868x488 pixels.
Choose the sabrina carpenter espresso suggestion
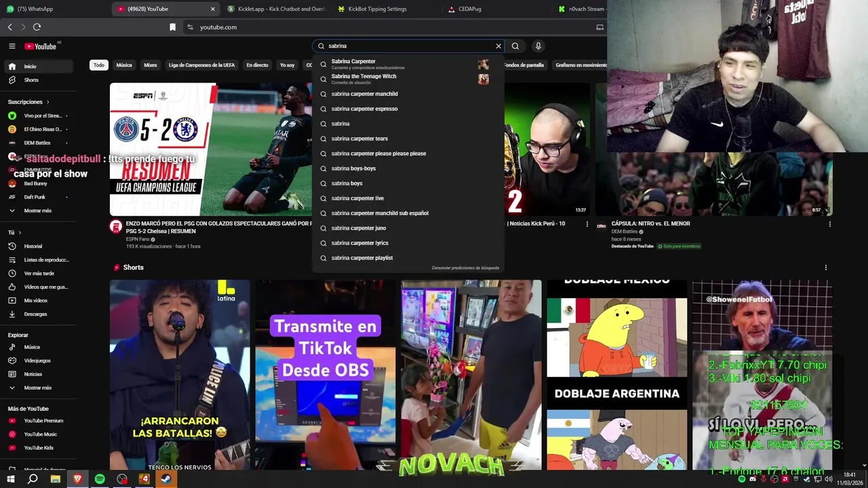pyautogui.click(x=407, y=108)
